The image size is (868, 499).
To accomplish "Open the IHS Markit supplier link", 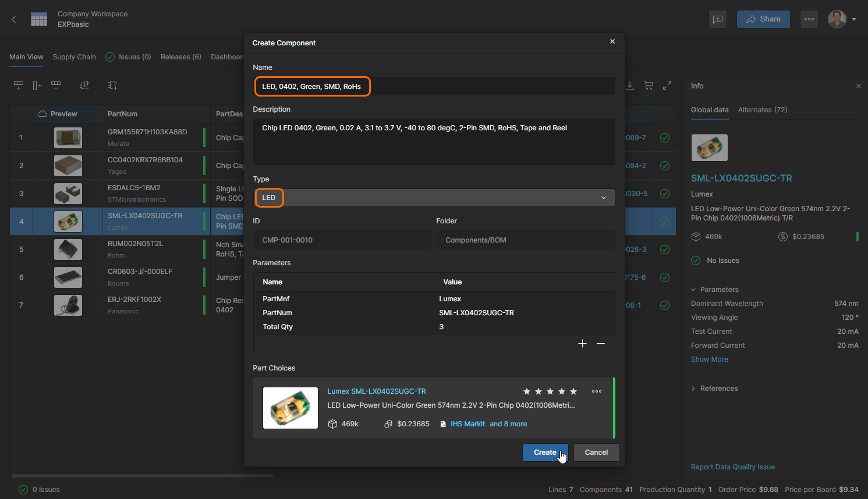I will click(467, 424).
